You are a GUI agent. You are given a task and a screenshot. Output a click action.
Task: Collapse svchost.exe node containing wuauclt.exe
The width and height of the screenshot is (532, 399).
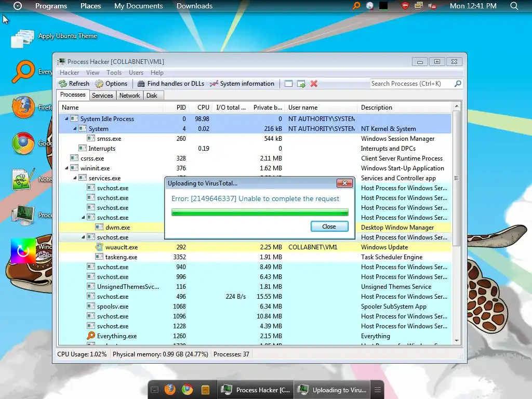pos(84,237)
